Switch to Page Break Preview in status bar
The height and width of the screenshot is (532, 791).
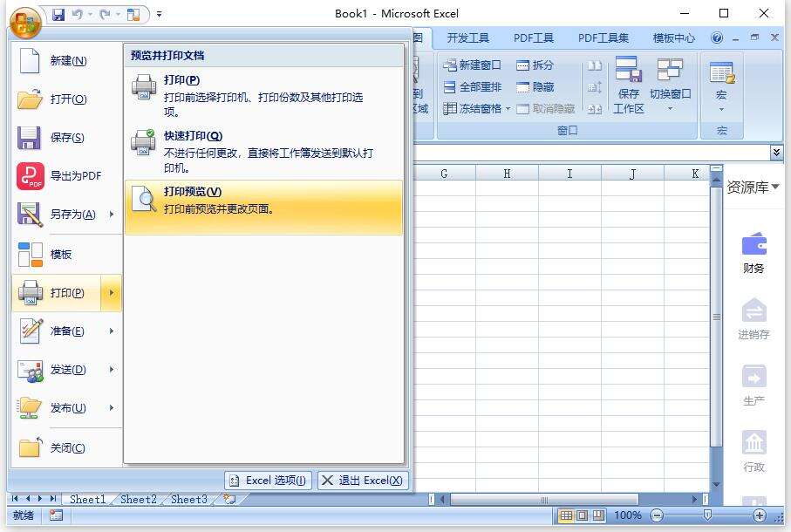[598, 515]
